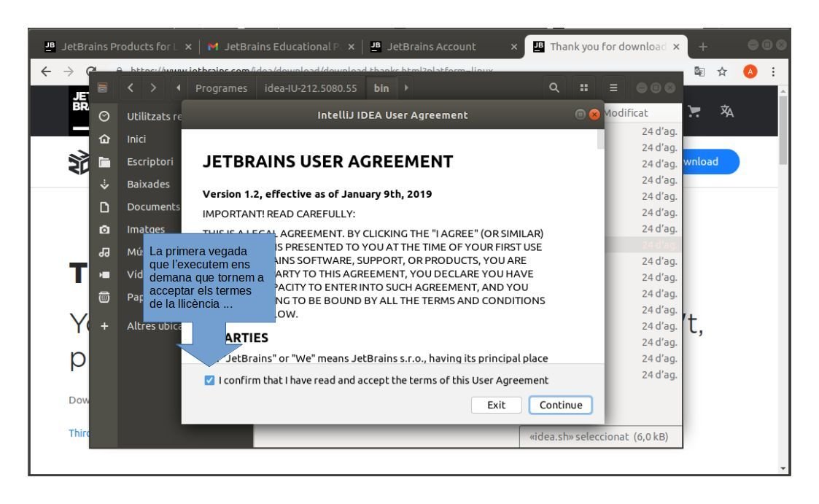The width and height of the screenshot is (819, 504).
Task: Click the Escriptori folder icon in sidebar
Action: [x=104, y=162]
